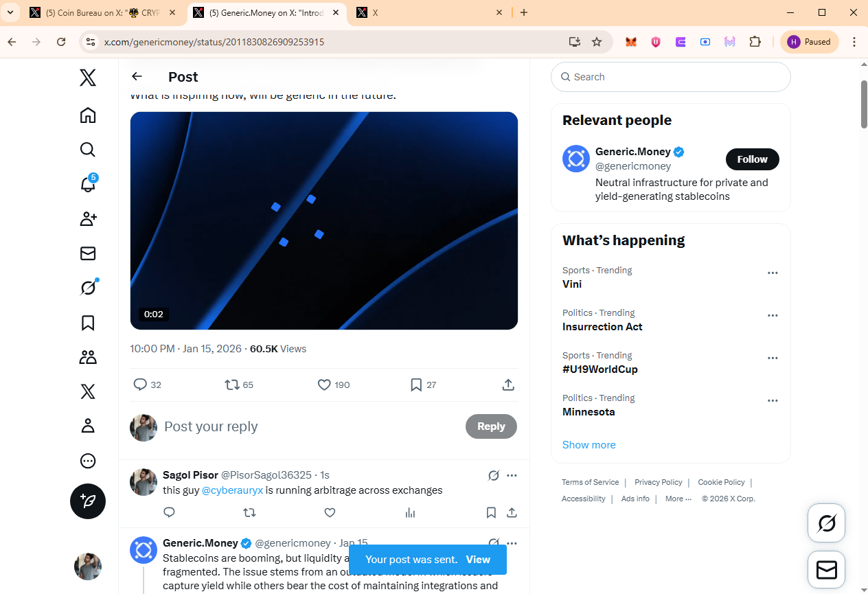
Task: Expand the More circle menu in left sidebar
Action: tap(88, 461)
